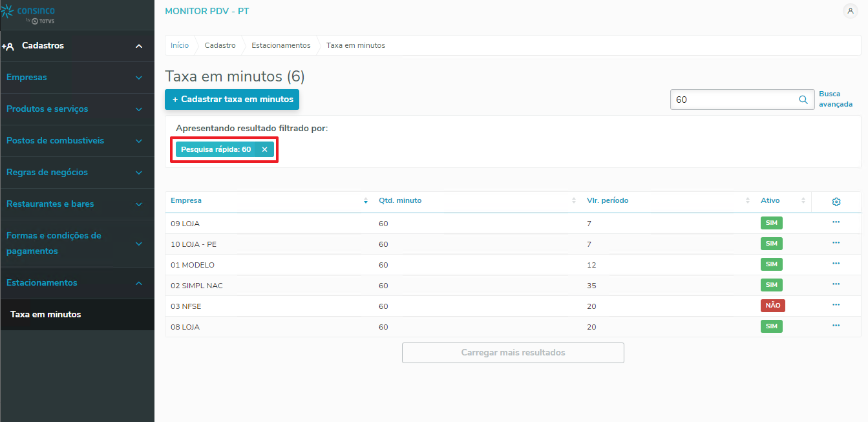Click value 35 in 02 SIMPL NAC row
This screenshot has width=868, height=422.
click(x=591, y=286)
